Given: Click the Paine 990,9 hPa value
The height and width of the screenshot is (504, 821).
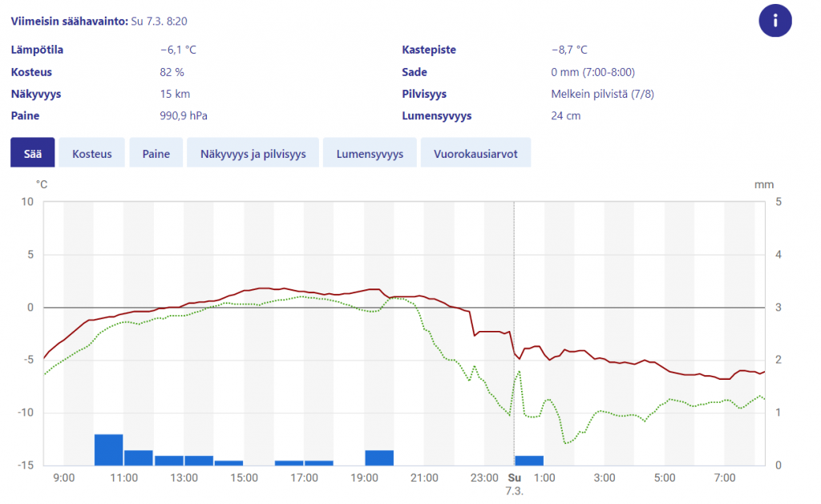Looking at the screenshot, I should pos(184,115).
